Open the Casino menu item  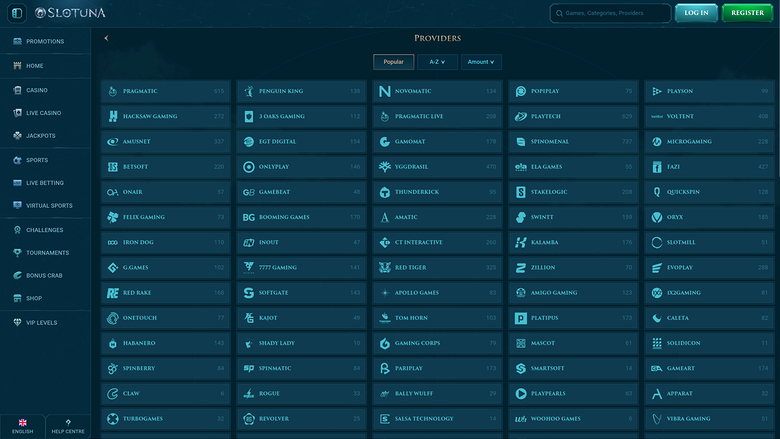[x=45, y=90]
